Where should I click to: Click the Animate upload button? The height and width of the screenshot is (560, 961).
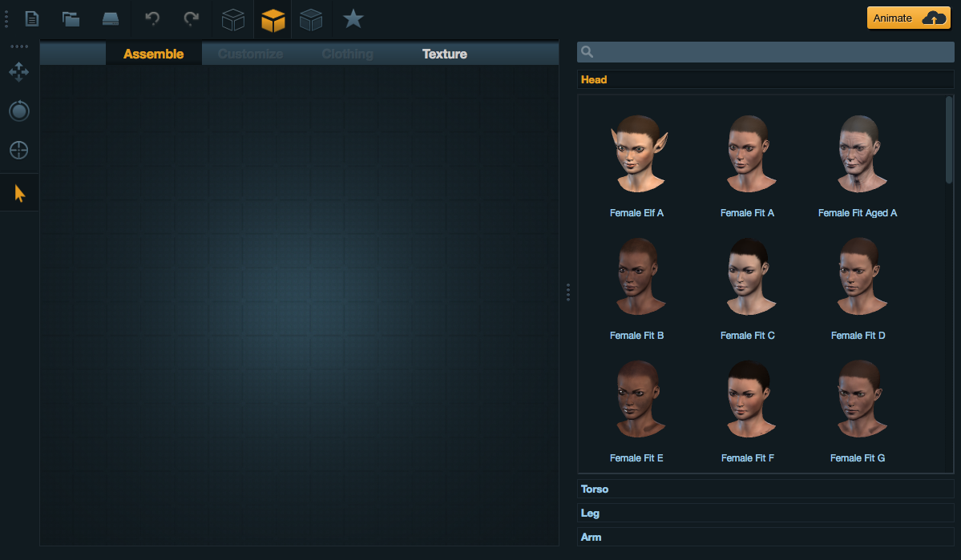[908, 18]
